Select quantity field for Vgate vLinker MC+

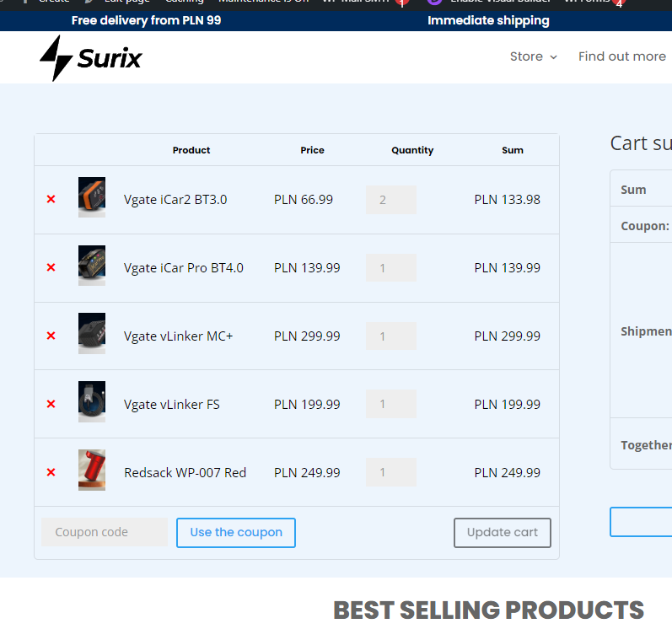391,336
